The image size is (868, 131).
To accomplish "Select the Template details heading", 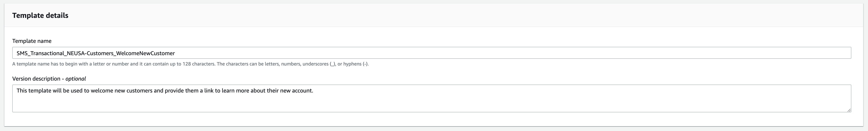I will point(40,15).
